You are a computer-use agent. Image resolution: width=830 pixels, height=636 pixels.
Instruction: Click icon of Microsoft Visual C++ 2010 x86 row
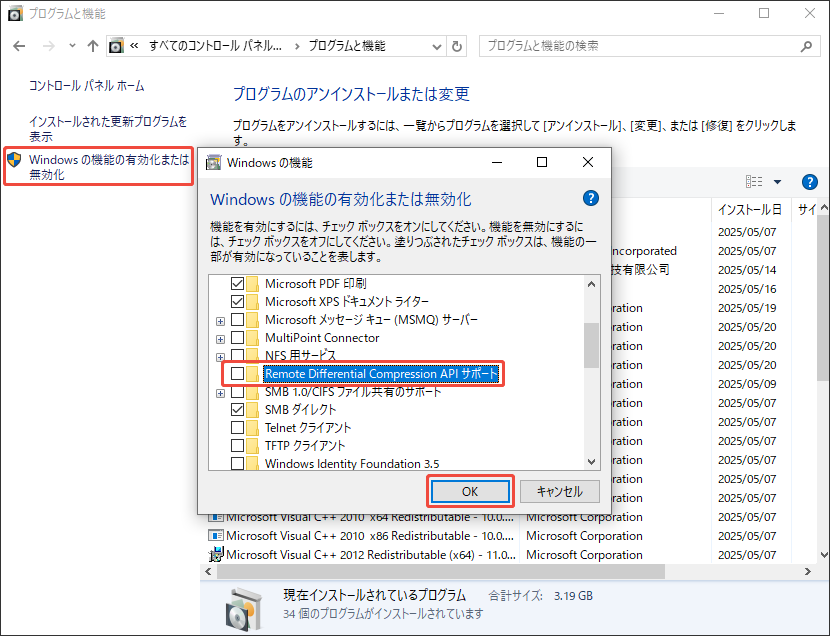216,536
